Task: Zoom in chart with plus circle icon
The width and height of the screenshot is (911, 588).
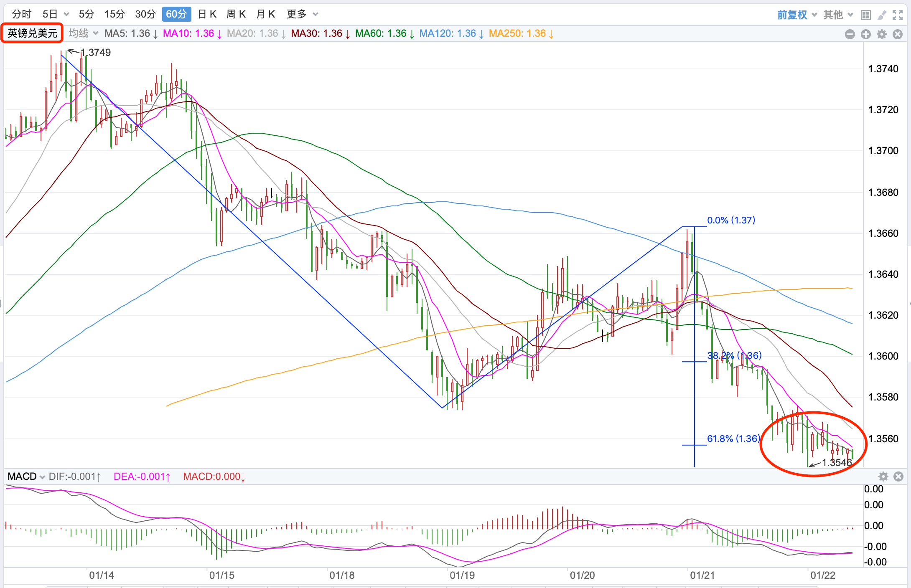Action: pyautogui.click(x=865, y=34)
